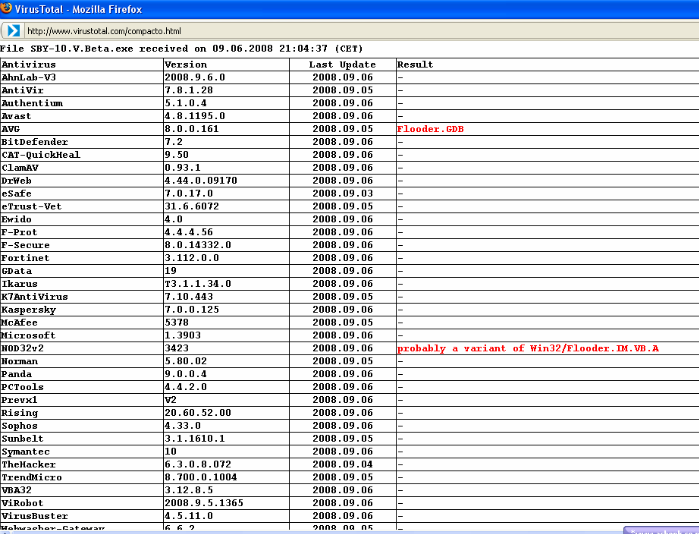
Task: Select the 'Microsoft' row name
Action: pyautogui.click(x=29, y=335)
